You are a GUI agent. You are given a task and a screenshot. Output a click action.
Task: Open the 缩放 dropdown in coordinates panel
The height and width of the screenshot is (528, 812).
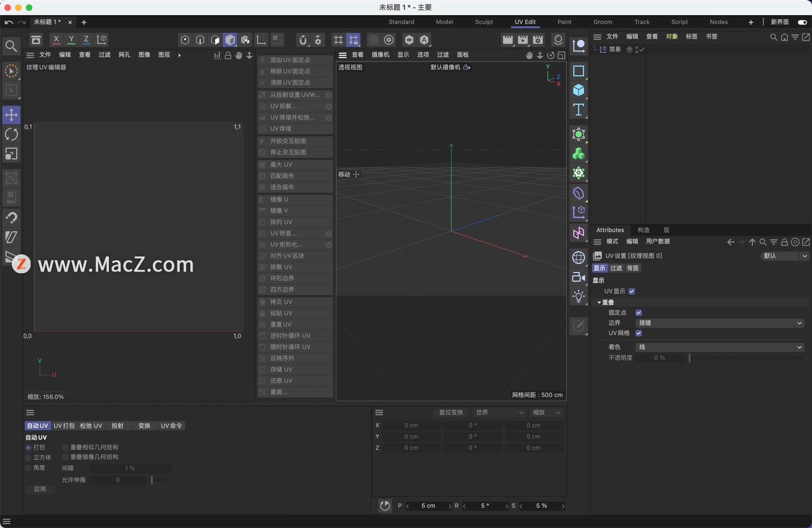click(x=546, y=413)
